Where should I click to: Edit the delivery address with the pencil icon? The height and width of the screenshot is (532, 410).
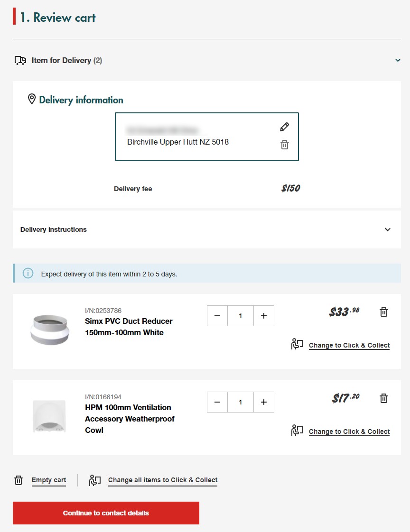coord(284,127)
